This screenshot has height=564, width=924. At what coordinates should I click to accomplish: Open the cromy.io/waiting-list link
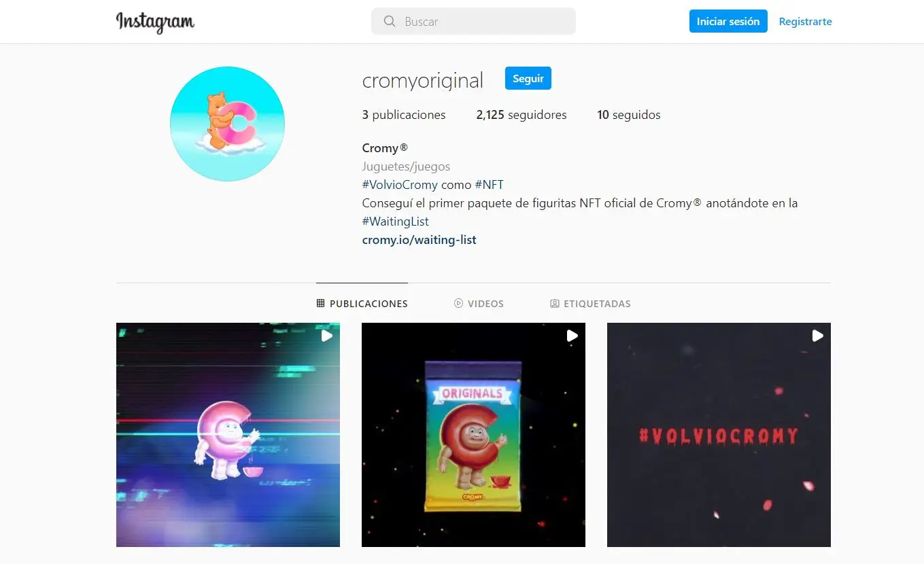pos(419,240)
